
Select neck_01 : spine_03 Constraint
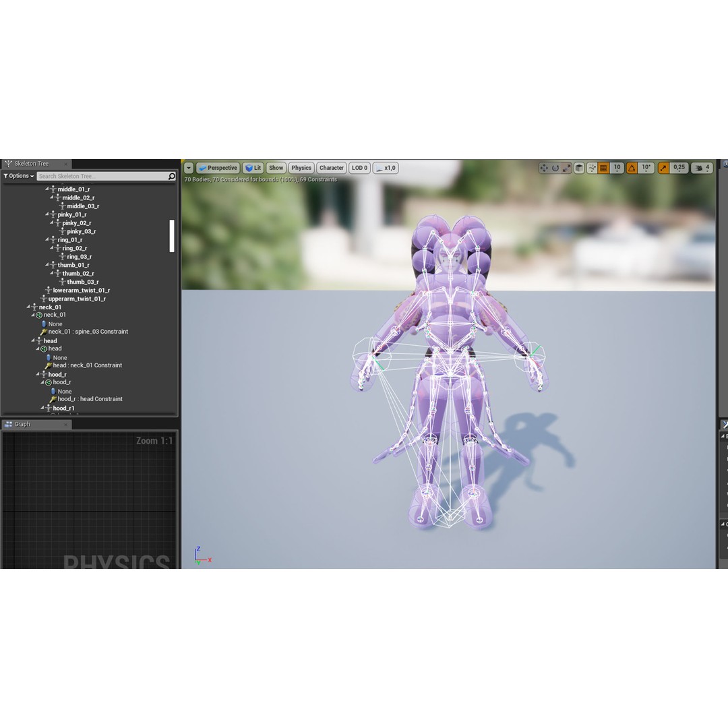(x=84, y=332)
